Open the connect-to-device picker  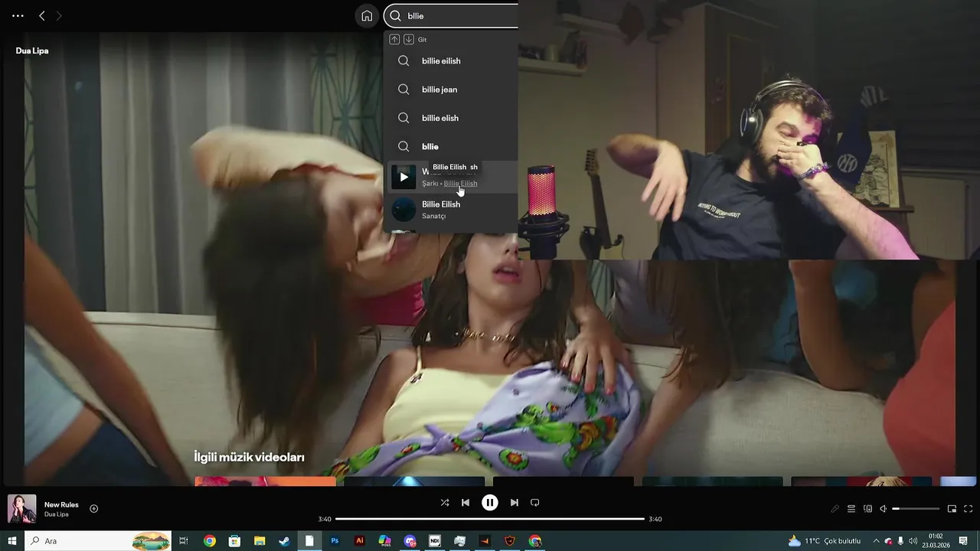coord(867,509)
